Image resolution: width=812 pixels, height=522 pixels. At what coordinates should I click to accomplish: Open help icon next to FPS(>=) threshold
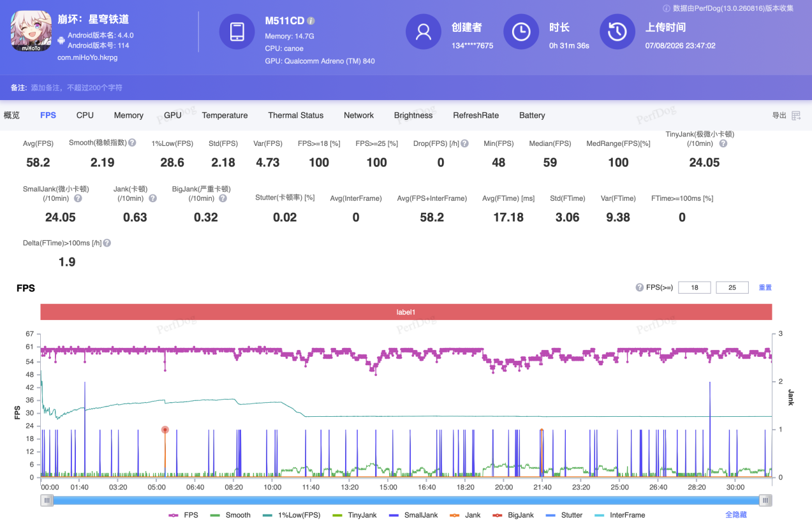639,287
